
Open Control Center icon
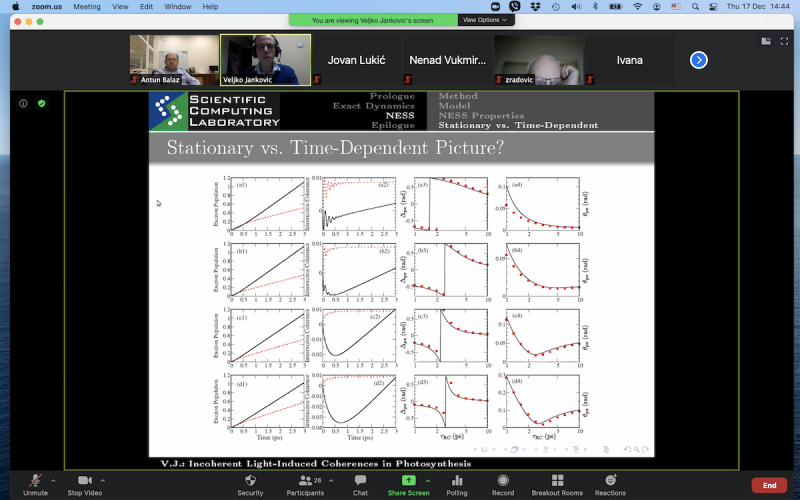[x=713, y=7]
